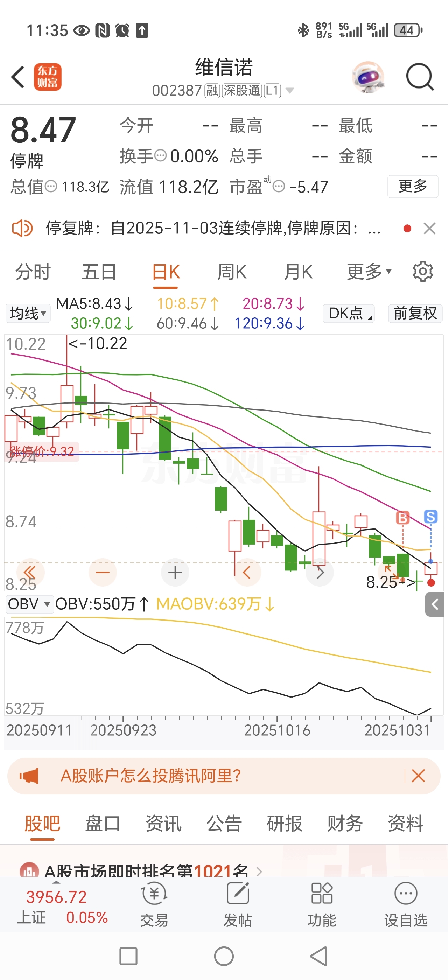This screenshot has height=980, width=448.
Task: Tap the promo megaphone icon
Action: tap(29, 776)
